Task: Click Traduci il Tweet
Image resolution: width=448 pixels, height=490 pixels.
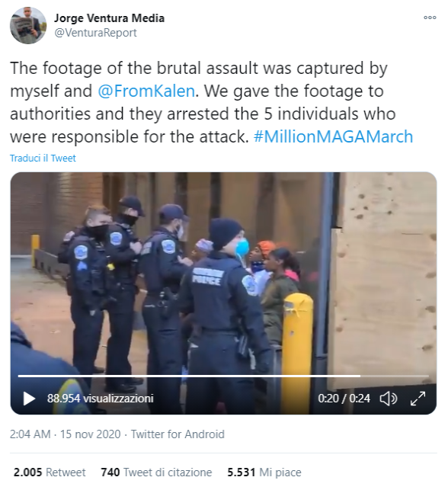Action: (x=43, y=158)
